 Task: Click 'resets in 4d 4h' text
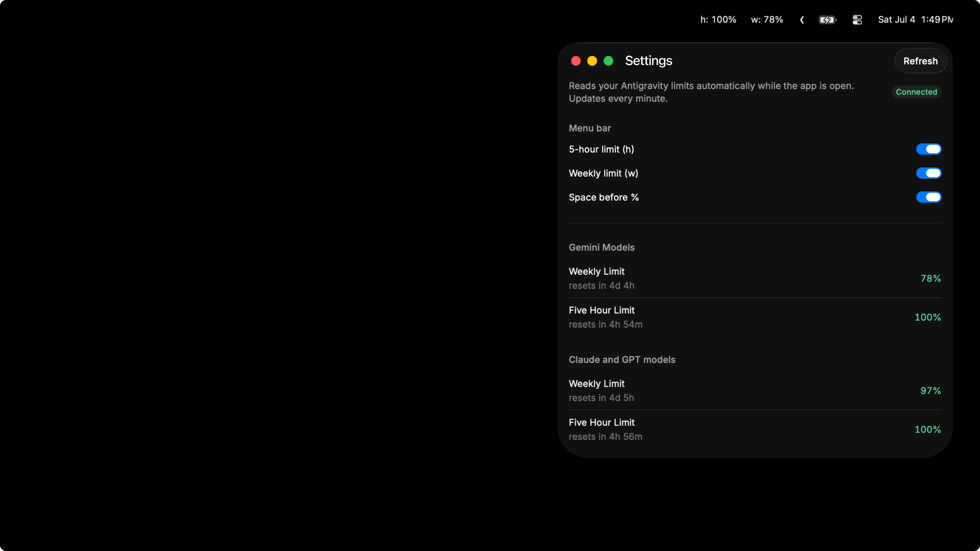pos(601,286)
